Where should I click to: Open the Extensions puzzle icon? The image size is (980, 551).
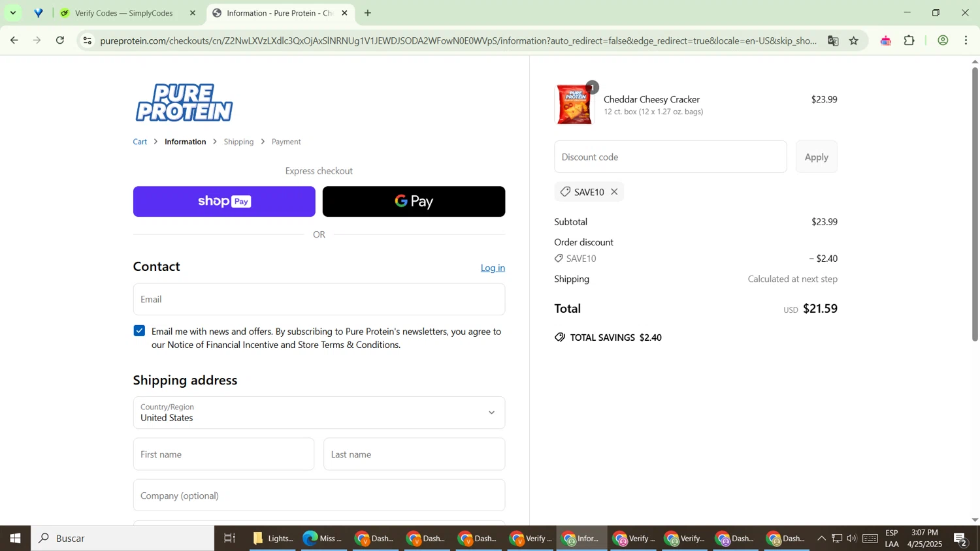click(909, 40)
